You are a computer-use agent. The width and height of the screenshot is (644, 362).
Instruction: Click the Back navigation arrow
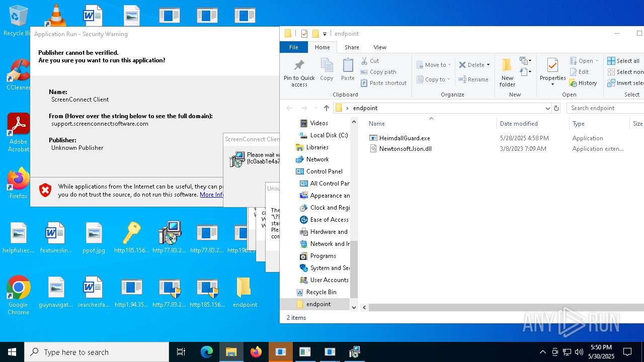[x=289, y=108]
